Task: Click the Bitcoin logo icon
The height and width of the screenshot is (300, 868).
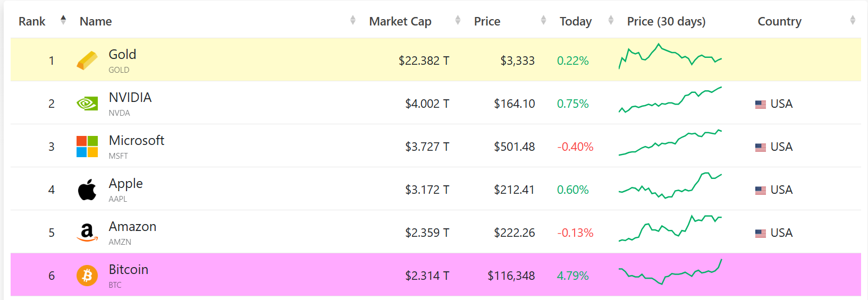Action: (87, 276)
